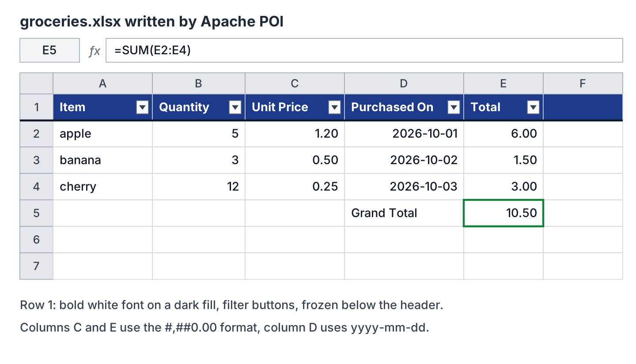Select the quantity cell with value 5
636x364 pixels.
tap(199, 134)
